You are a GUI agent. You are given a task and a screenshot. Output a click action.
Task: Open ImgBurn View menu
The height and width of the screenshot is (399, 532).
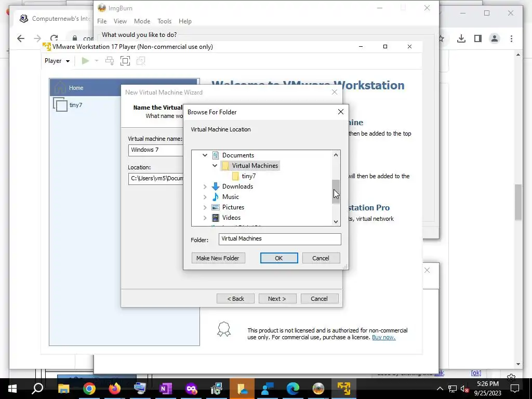pos(120,21)
